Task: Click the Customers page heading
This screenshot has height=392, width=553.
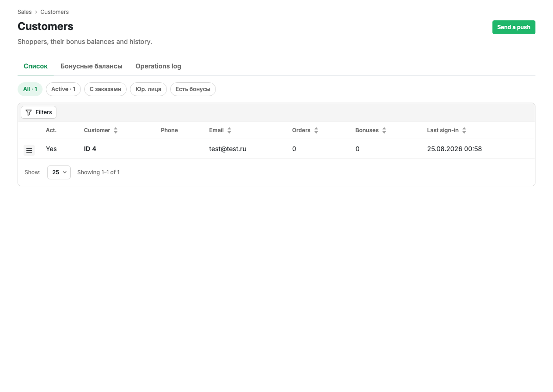Action: click(45, 26)
